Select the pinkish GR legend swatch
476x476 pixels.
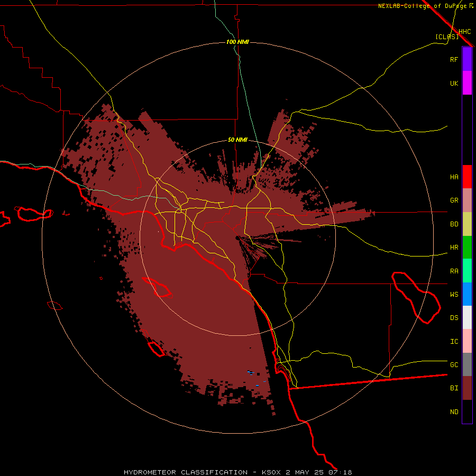467,200
